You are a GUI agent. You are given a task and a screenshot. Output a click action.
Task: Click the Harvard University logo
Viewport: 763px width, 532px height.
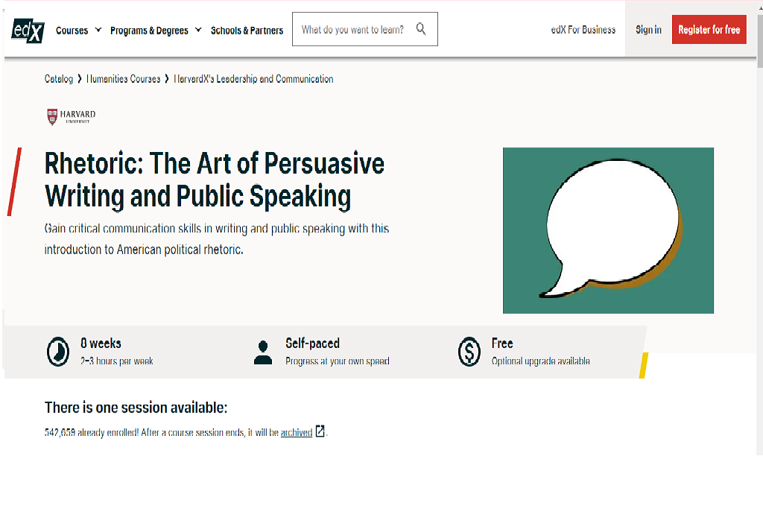pyautogui.click(x=71, y=117)
